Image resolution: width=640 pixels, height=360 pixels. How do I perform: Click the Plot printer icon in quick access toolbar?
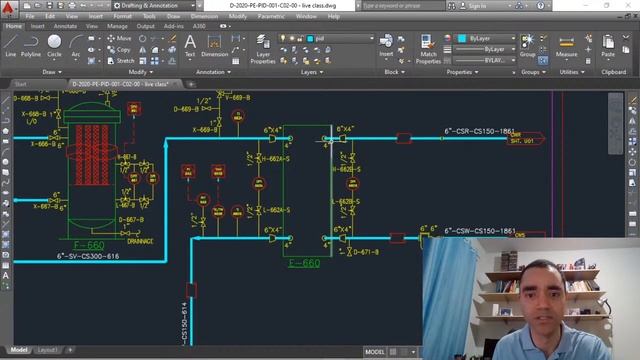[72, 6]
